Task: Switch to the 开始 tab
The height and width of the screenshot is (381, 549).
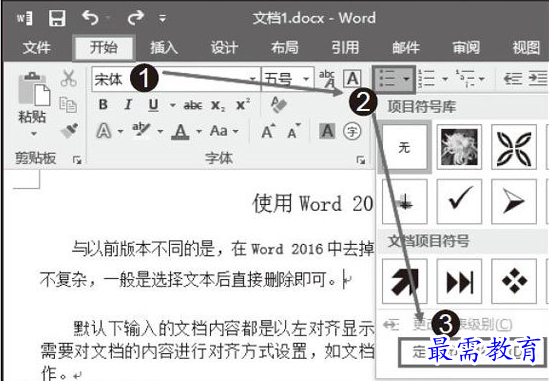Action: (x=103, y=47)
